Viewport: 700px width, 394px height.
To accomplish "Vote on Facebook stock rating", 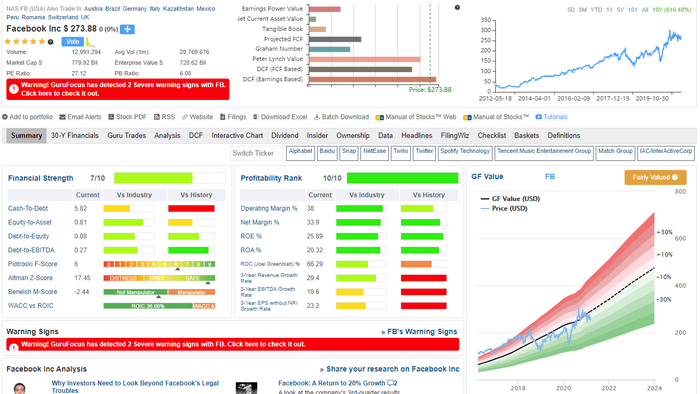I will (73, 41).
